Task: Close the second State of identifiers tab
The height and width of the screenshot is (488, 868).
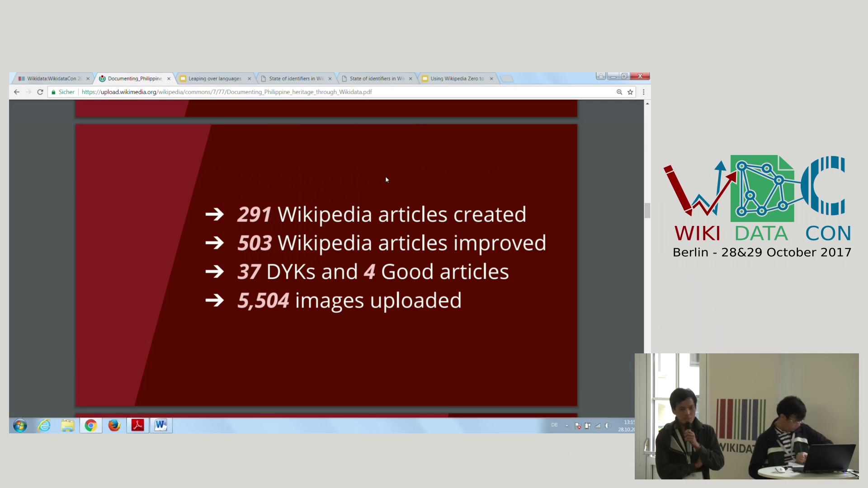Action: pyautogui.click(x=410, y=79)
